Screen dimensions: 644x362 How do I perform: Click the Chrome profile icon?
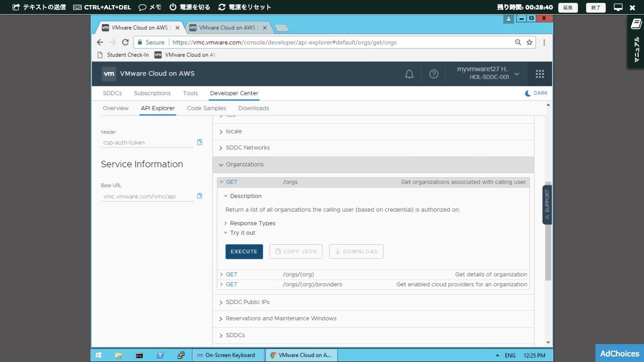click(509, 19)
